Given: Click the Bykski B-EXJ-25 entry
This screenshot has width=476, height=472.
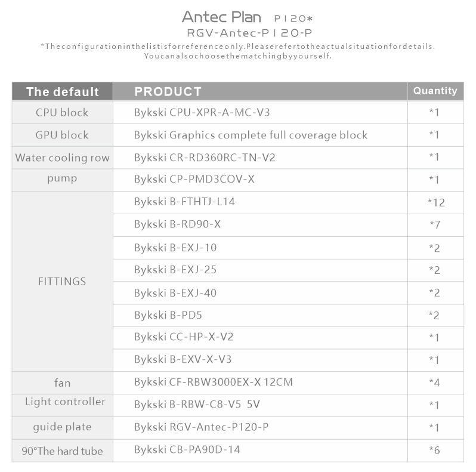Looking at the screenshot, I should (x=175, y=270).
